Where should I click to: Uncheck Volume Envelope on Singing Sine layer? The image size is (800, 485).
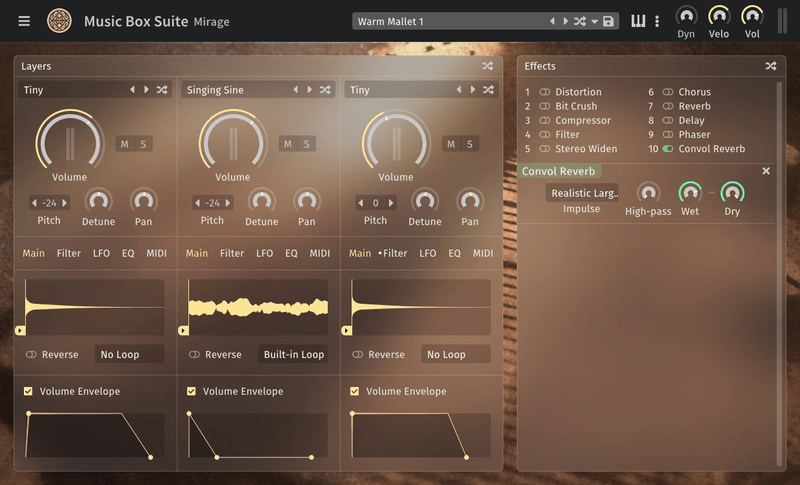[x=191, y=391]
